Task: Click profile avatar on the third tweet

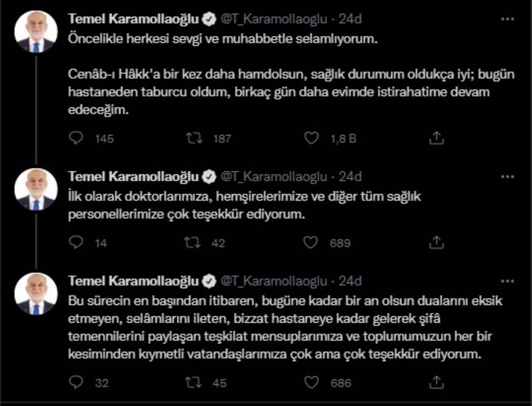Action: click(36, 294)
